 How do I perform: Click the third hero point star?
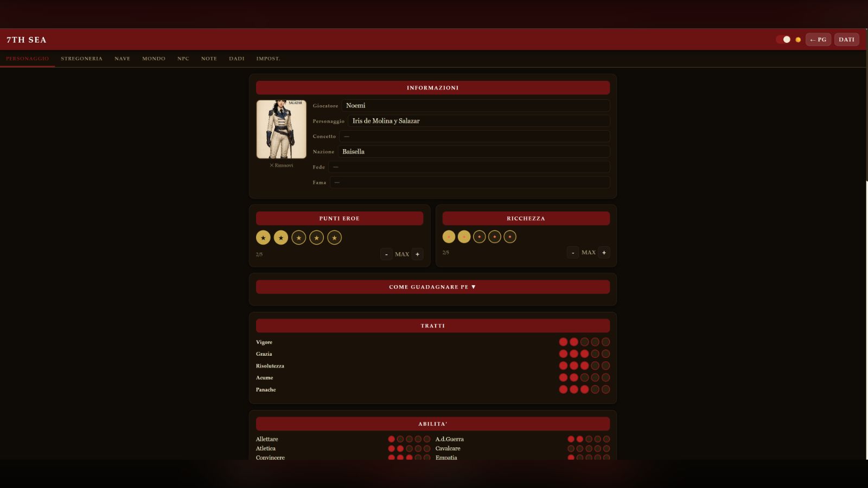[298, 237]
